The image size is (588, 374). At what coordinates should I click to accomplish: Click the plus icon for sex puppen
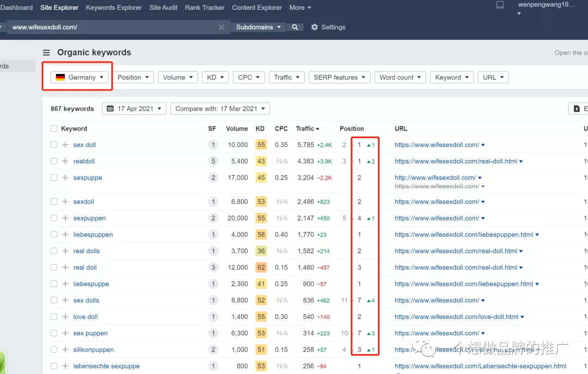65,334
